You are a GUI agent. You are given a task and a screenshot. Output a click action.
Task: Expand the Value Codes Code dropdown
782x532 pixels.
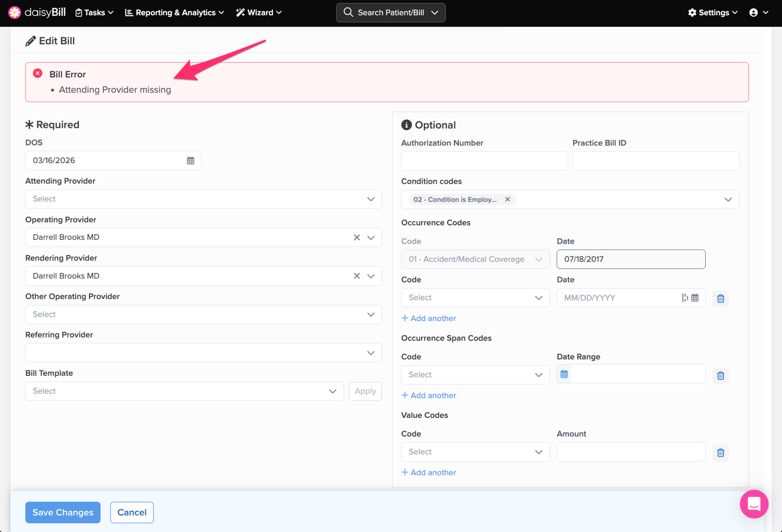(x=475, y=452)
